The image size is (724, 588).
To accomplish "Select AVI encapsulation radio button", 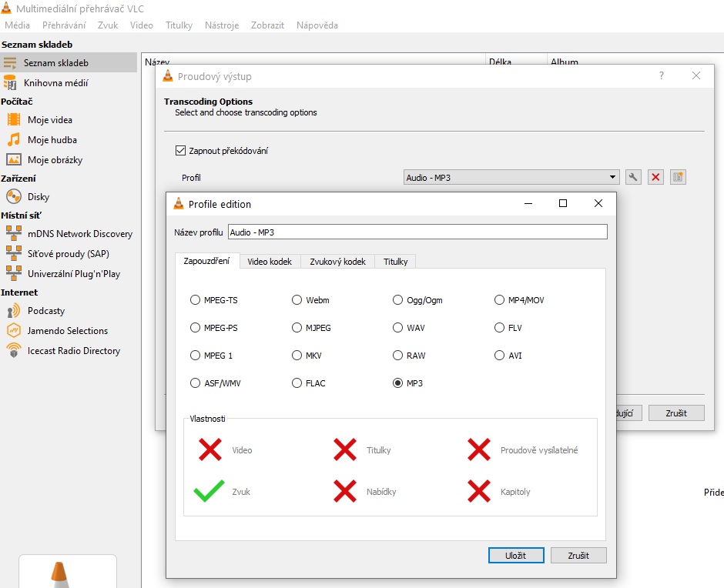I will pos(499,356).
